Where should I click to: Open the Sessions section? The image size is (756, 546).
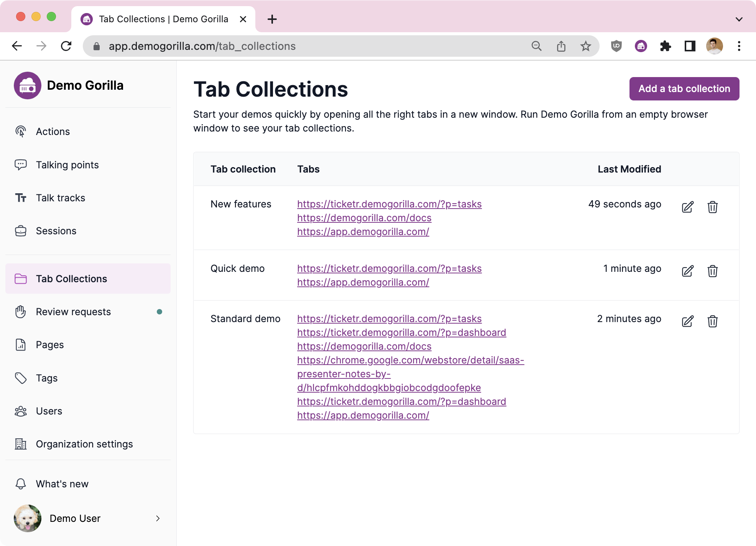coord(56,231)
